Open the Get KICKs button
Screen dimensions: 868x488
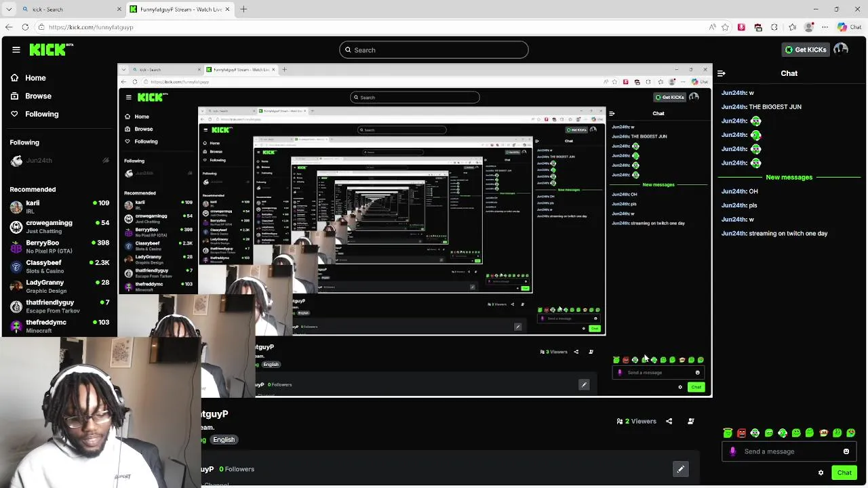[x=806, y=49]
